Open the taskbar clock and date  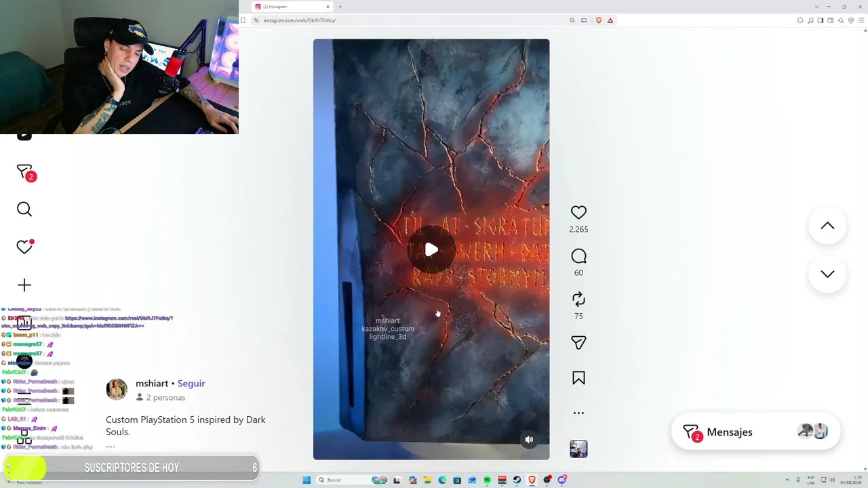coord(850,480)
